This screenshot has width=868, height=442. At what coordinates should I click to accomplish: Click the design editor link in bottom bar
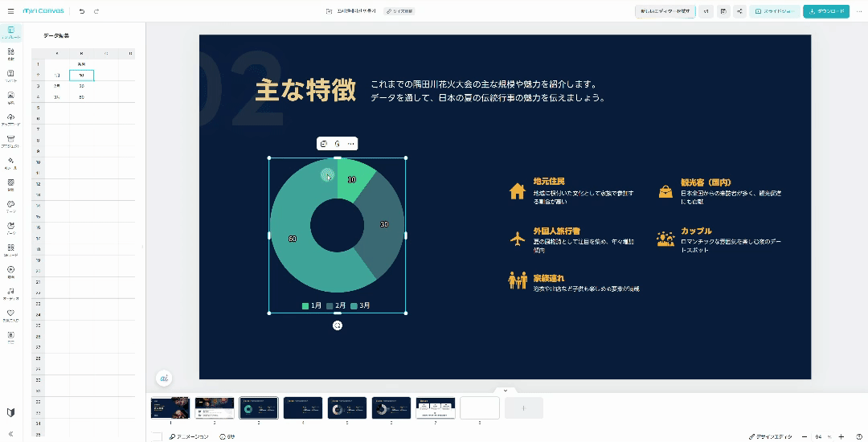771,436
